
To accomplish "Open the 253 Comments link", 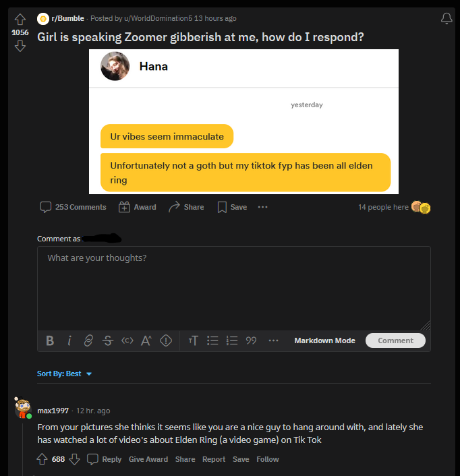I will 74,207.
